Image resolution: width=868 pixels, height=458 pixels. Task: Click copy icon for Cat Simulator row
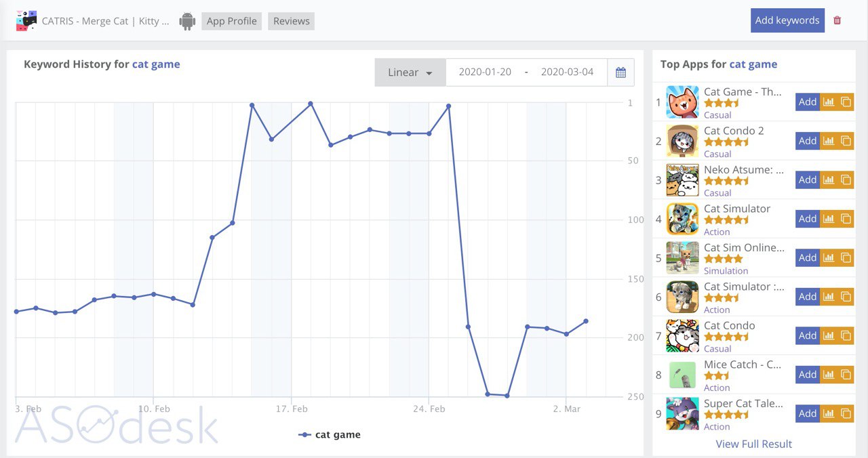tap(846, 219)
